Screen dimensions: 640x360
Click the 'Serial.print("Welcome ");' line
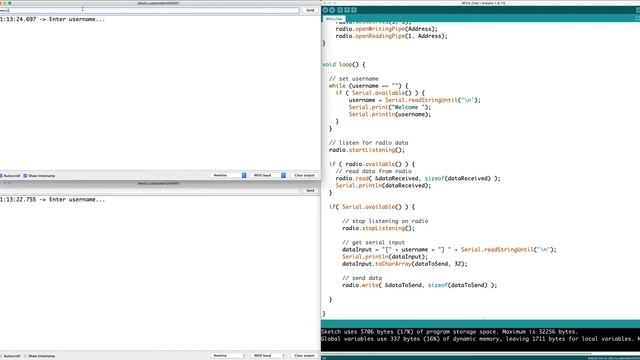(390, 107)
